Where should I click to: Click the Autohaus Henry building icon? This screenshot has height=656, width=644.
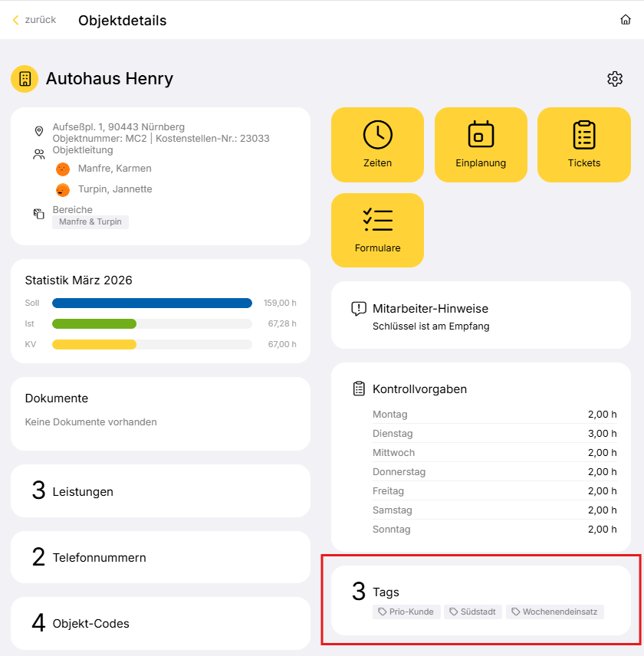tap(25, 79)
